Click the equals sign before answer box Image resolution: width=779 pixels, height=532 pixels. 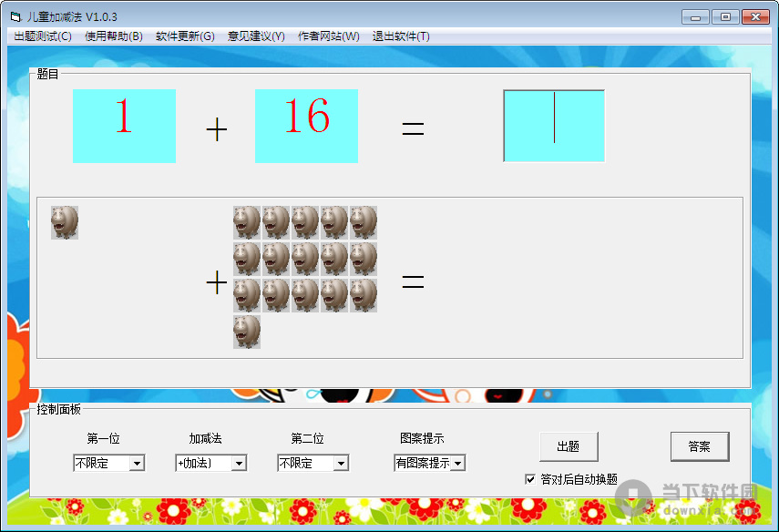pos(413,130)
